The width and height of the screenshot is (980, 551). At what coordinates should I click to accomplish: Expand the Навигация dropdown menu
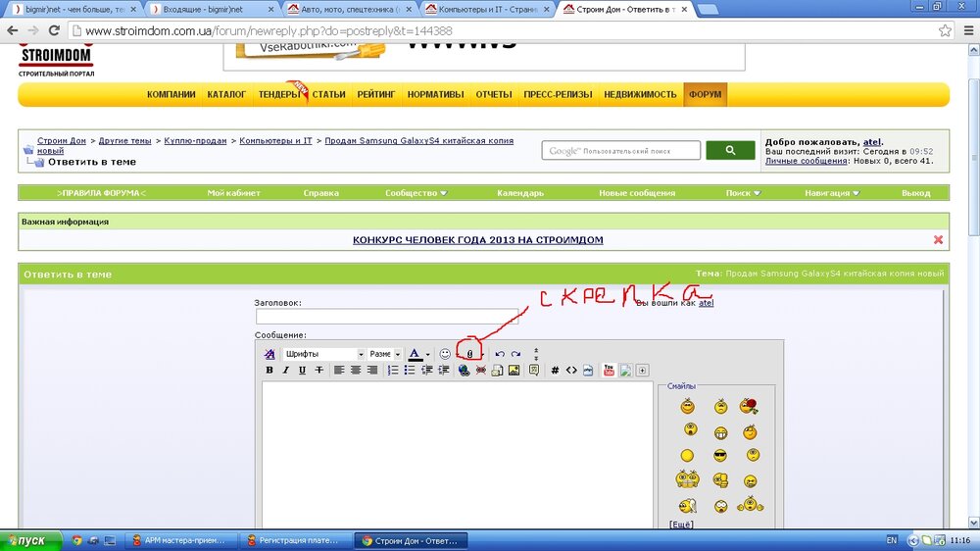(x=832, y=192)
